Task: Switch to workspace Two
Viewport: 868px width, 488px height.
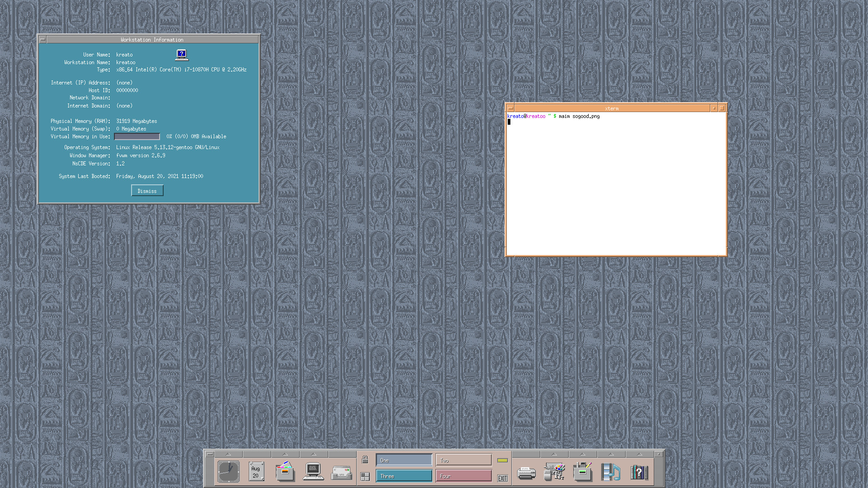Action: (x=464, y=460)
